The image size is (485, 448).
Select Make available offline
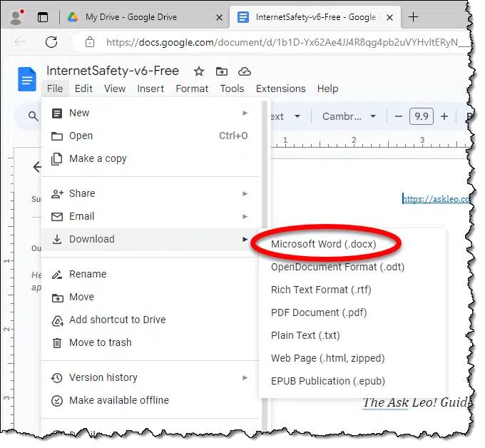(150, 401)
